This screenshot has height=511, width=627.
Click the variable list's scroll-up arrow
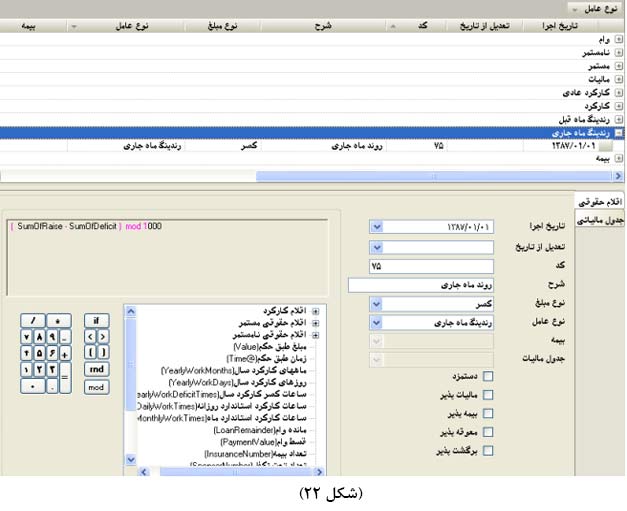[x=131, y=311]
